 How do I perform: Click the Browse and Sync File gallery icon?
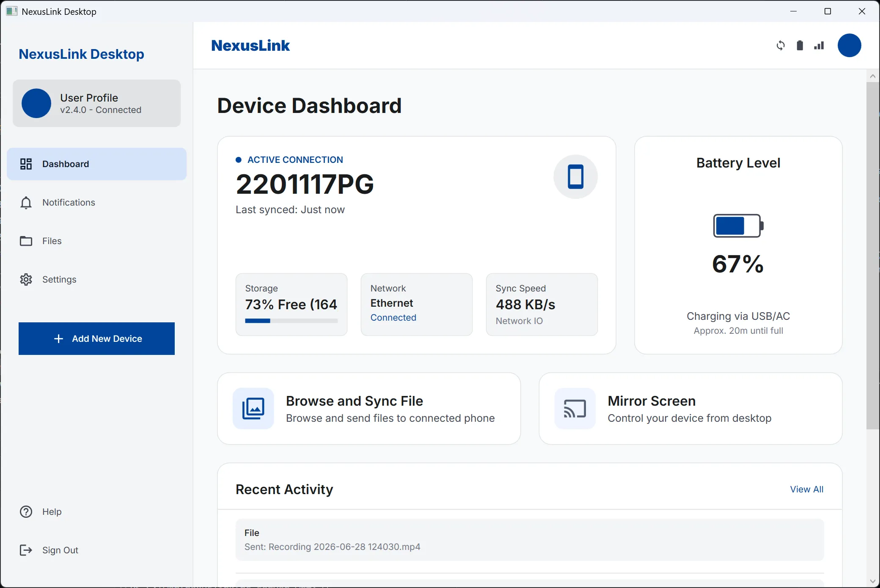point(253,409)
